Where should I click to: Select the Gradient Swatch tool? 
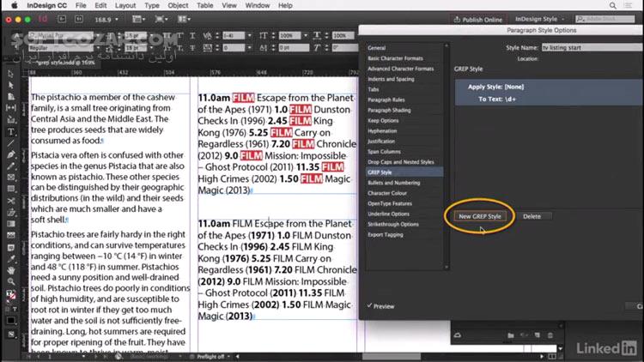10,224
